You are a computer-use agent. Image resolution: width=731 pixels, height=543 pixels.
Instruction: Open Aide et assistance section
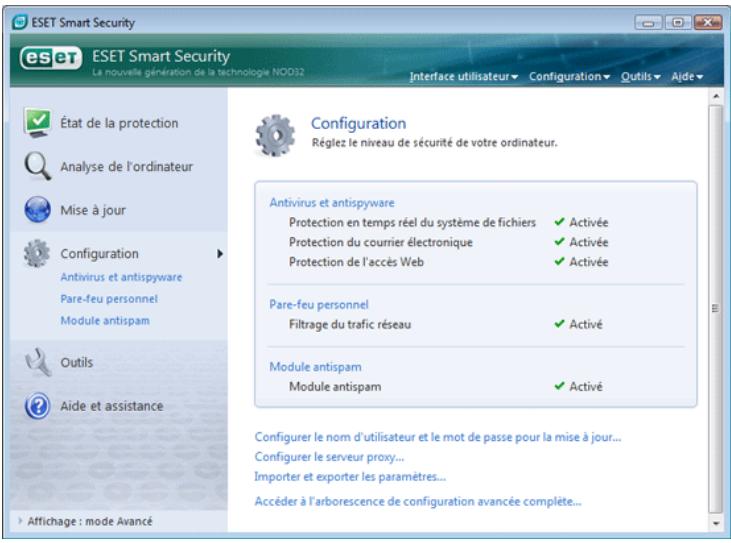coord(112,406)
